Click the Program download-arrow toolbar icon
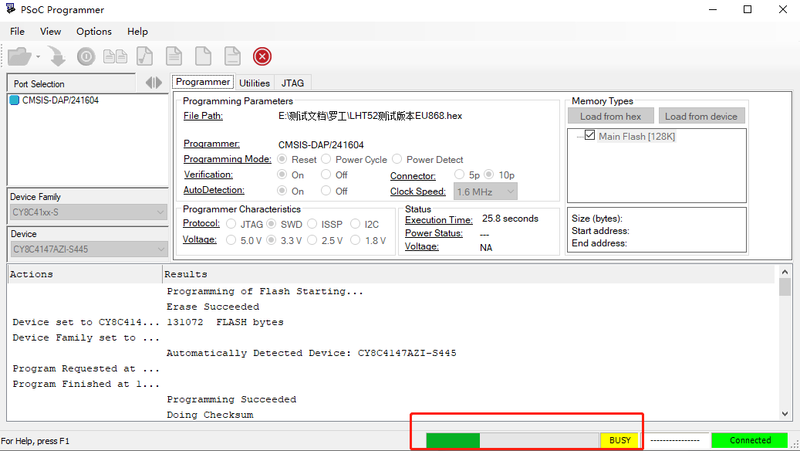 [x=57, y=56]
